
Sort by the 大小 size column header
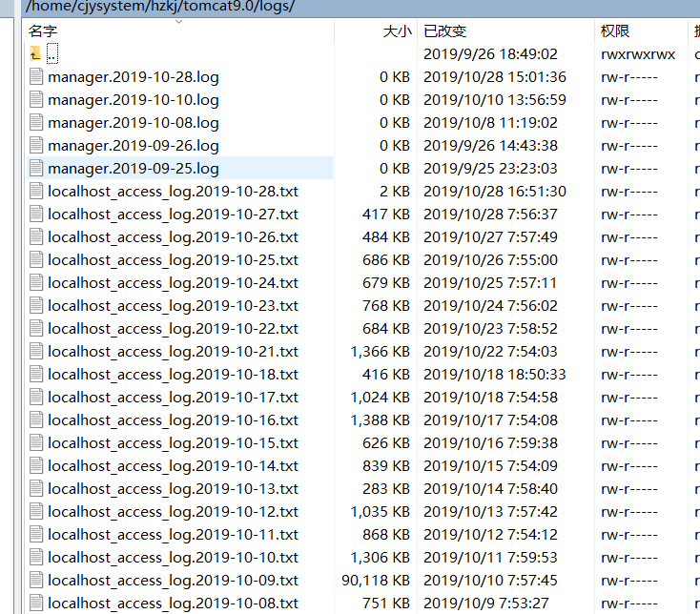(396, 31)
